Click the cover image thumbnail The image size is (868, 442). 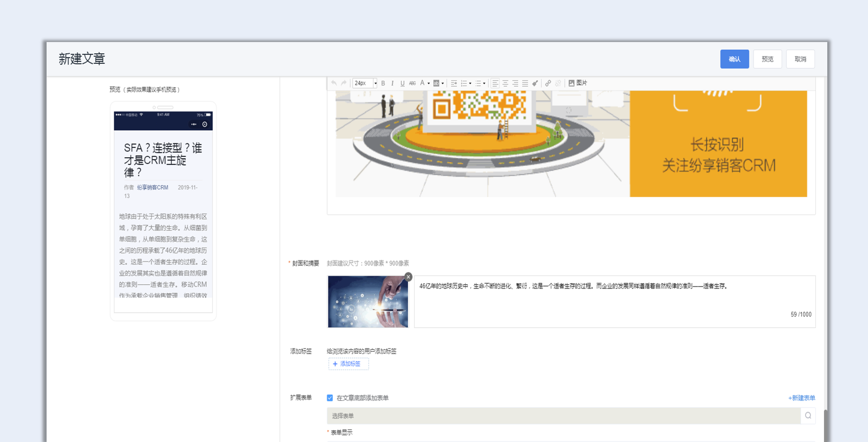click(368, 301)
